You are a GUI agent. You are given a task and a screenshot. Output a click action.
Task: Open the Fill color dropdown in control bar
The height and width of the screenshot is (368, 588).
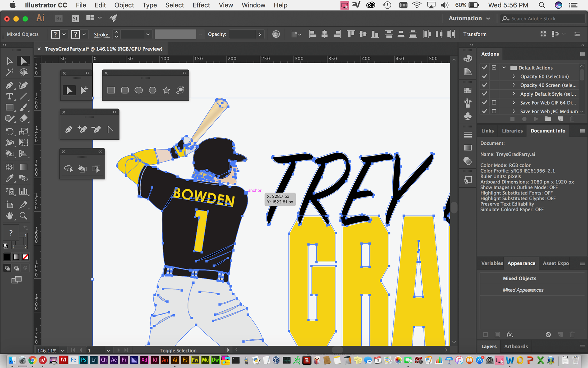click(x=64, y=34)
